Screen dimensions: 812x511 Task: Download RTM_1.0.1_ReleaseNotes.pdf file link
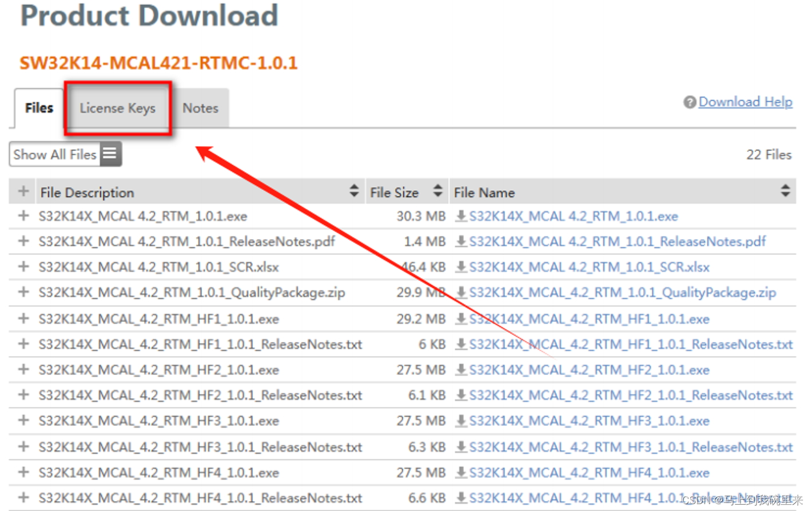[x=618, y=241]
